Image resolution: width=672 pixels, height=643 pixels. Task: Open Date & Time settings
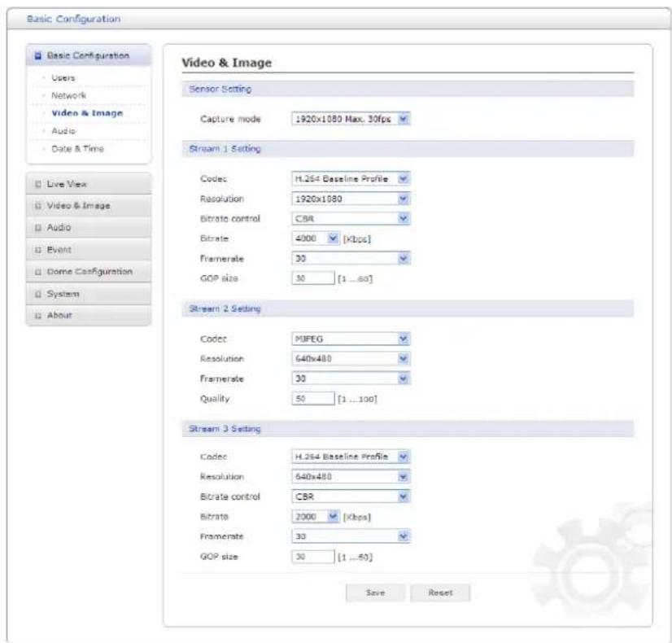point(77,149)
